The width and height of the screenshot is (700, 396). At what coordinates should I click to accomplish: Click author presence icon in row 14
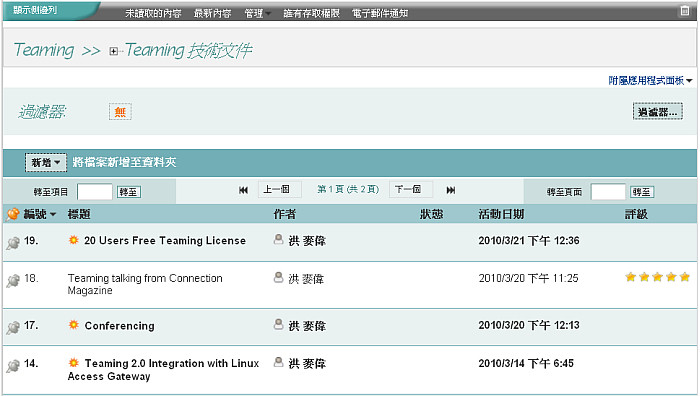coord(278,362)
